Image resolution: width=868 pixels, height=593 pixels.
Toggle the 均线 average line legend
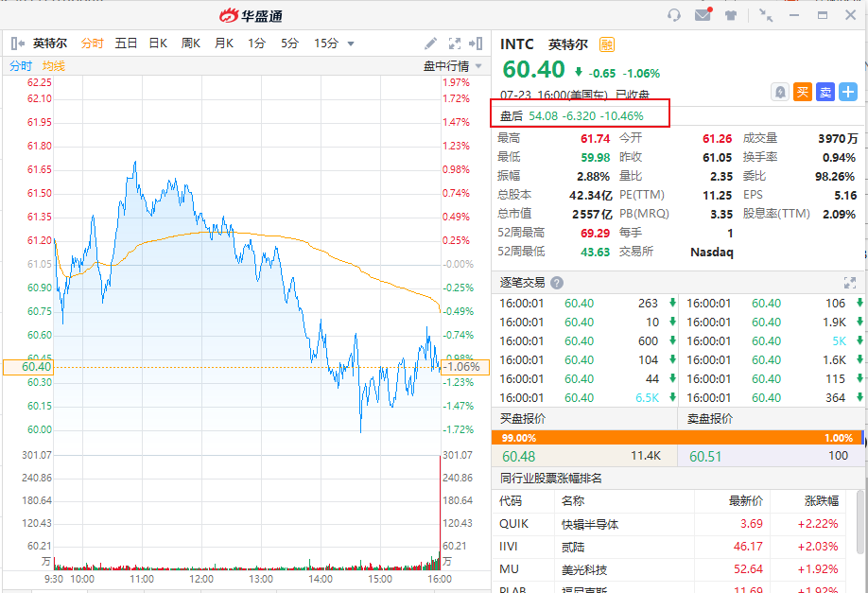coord(54,66)
